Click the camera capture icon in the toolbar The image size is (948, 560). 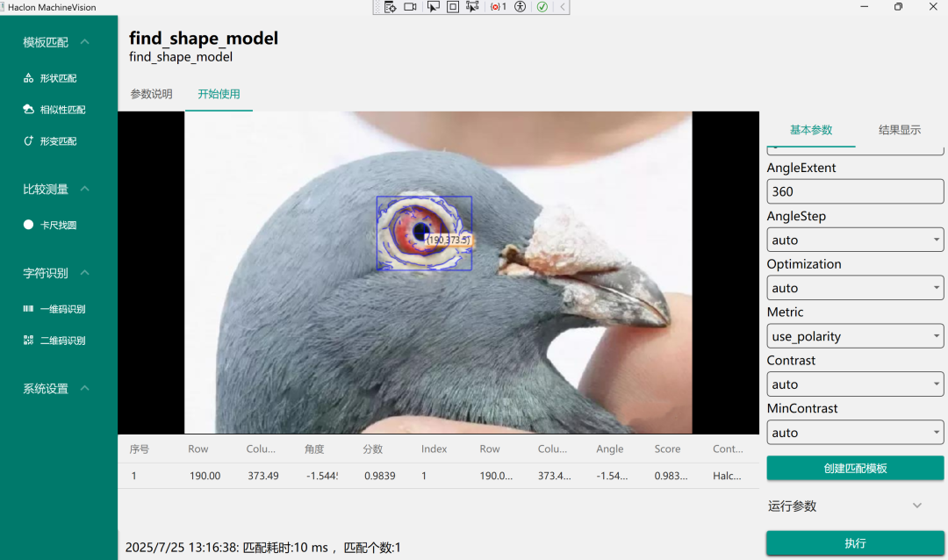click(410, 7)
